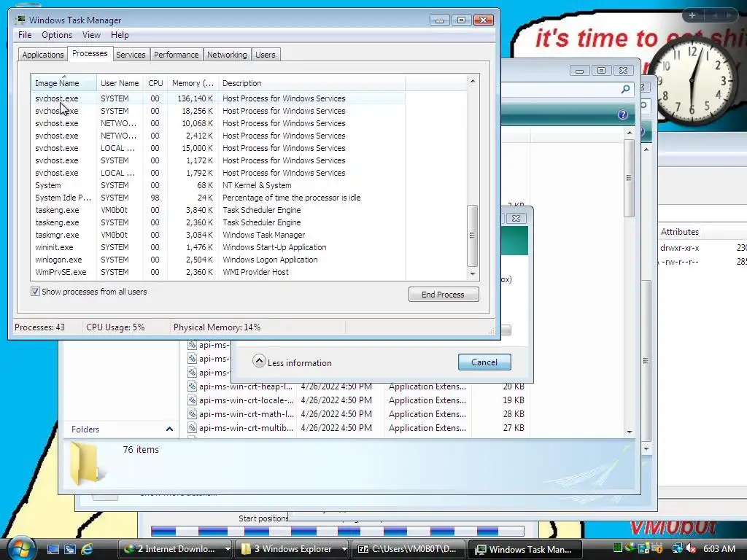Click file icon of api-ms-win-crt-heap row
The width and height of the screenshot is (747, 560).
pos(192,386)
